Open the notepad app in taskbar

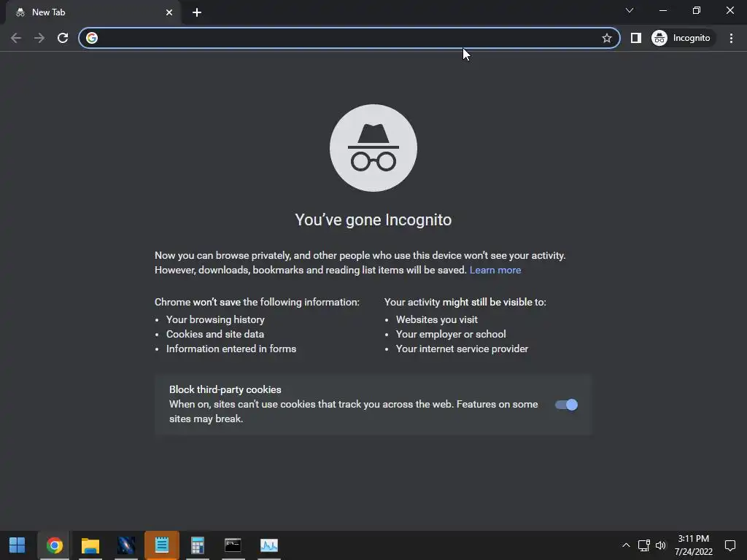tap(162, 545)
